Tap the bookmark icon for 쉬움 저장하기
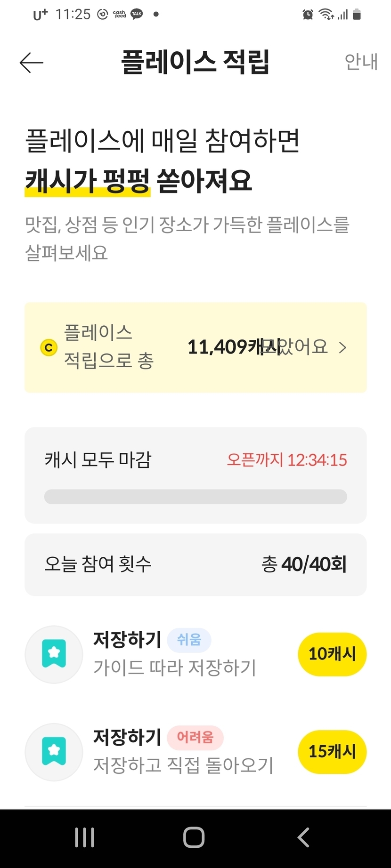This screenshot has height=868, width=391. coord(54,654)
